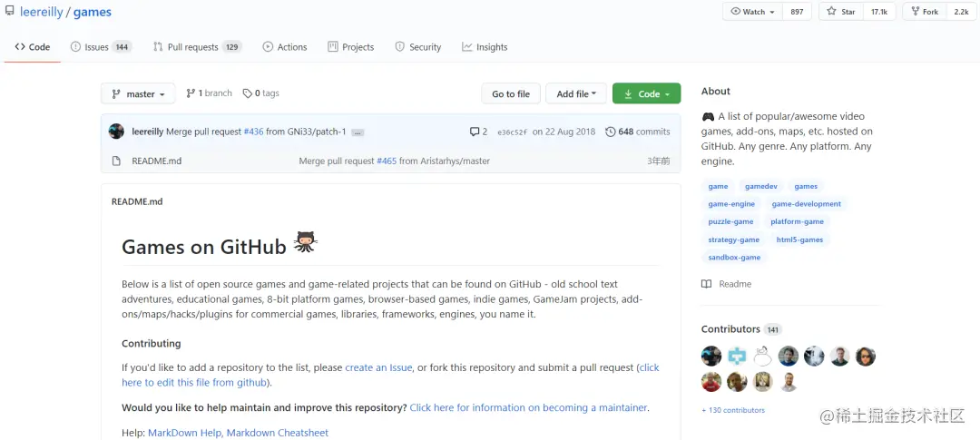The height and width of the screenshot is (440, 980).
Task: Expand the commit message ellipsis button
Action: point(358,132)
